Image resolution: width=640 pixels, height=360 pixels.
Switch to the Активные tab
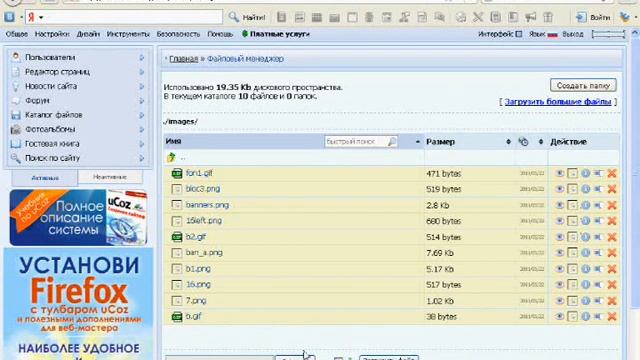click(x=45, y=178)
